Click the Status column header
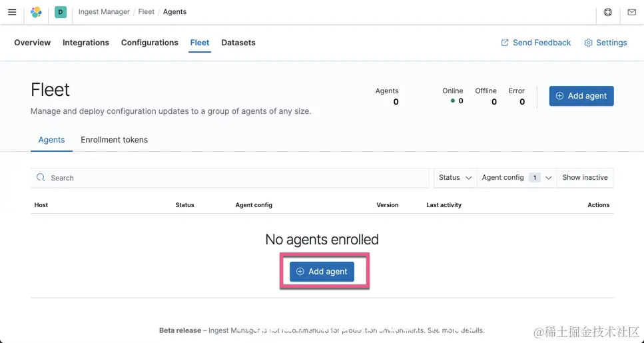Image resolution: width=644 pixels, height=343 pixels. tap(185, 205)
